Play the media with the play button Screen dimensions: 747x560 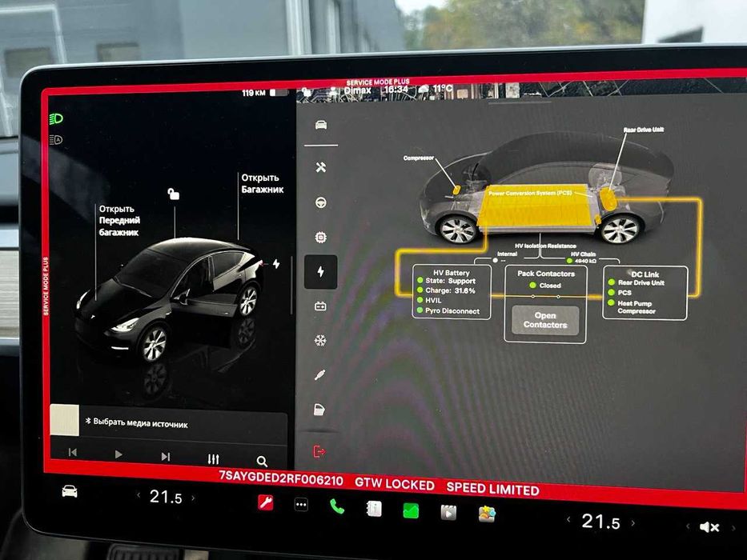(x=118, y=454)
